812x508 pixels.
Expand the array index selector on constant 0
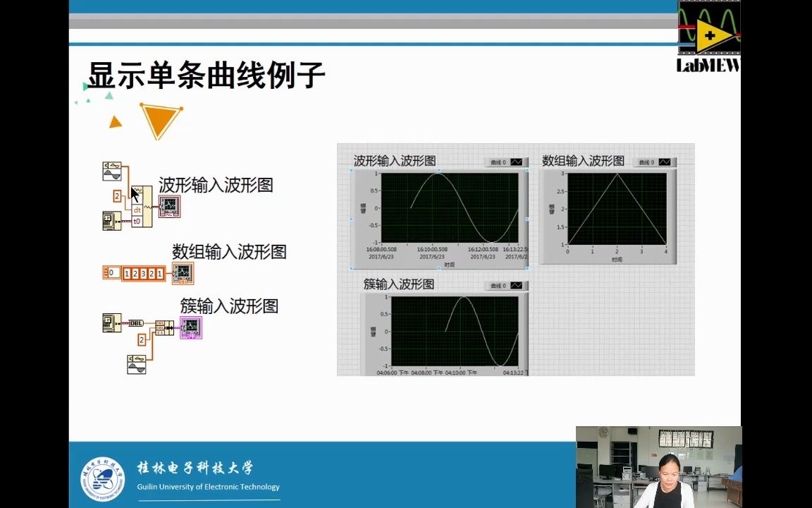106,272
